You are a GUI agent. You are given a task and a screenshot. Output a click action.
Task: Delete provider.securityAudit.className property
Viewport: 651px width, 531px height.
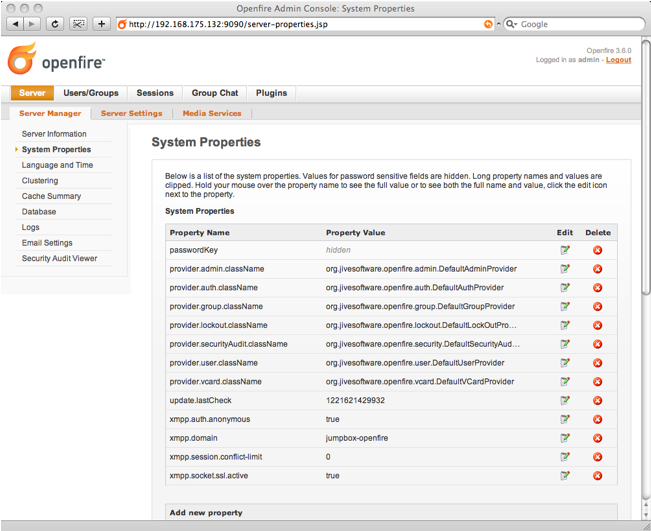coord(597,344)
